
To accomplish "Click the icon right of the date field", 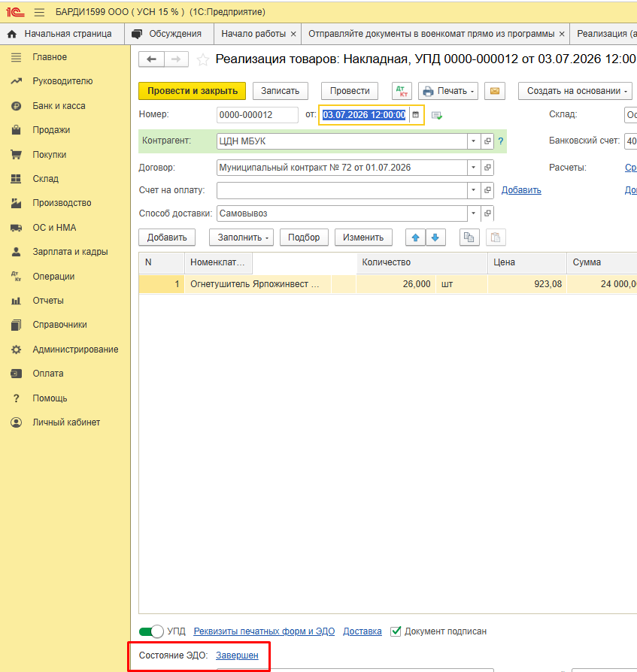I will coord(437,115).
